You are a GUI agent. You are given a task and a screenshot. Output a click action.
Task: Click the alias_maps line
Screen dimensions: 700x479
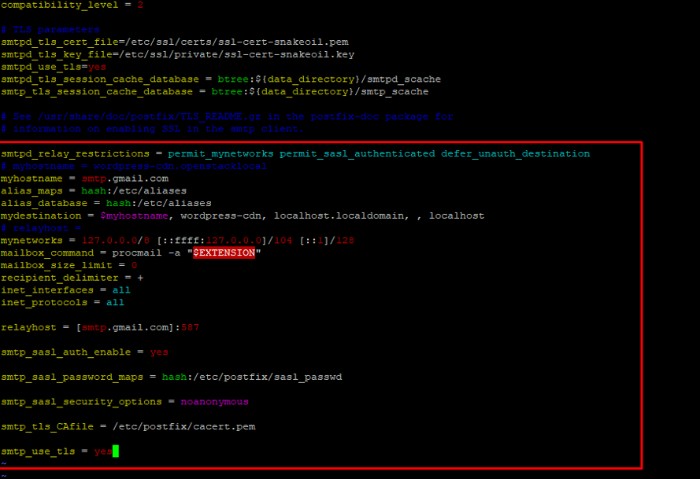pos(93,191)
